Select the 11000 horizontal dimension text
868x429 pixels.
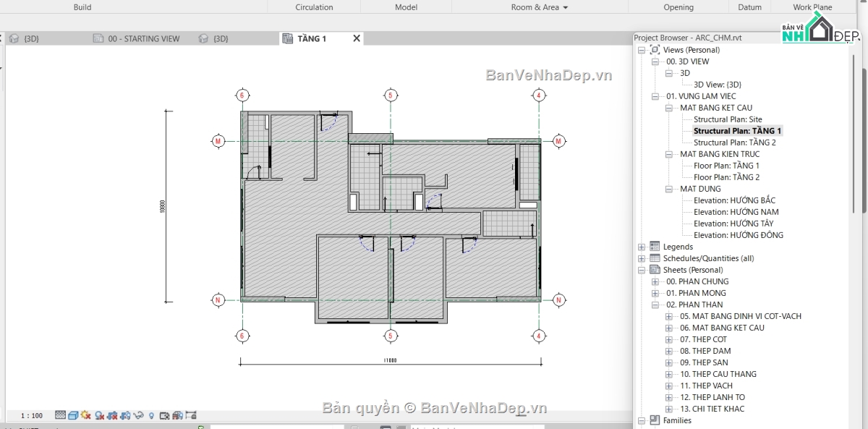coord(389,360)
